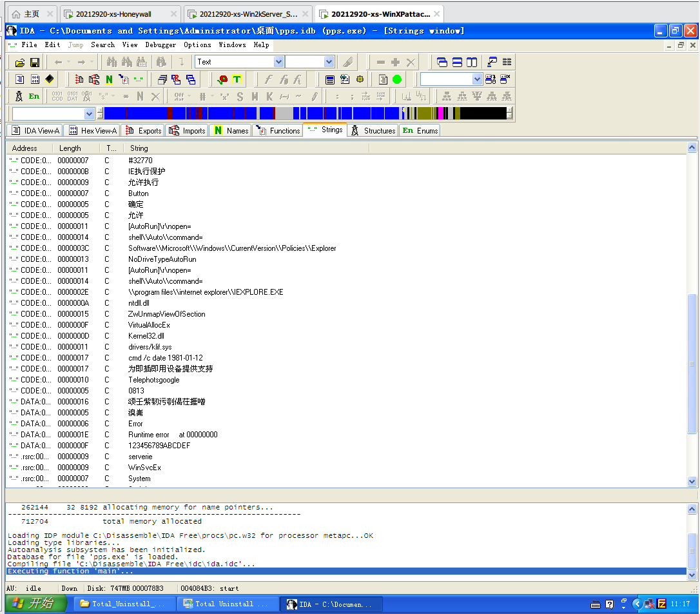Sort by the Address column header
Screen dimensions: 700x614
coord(30,148)
